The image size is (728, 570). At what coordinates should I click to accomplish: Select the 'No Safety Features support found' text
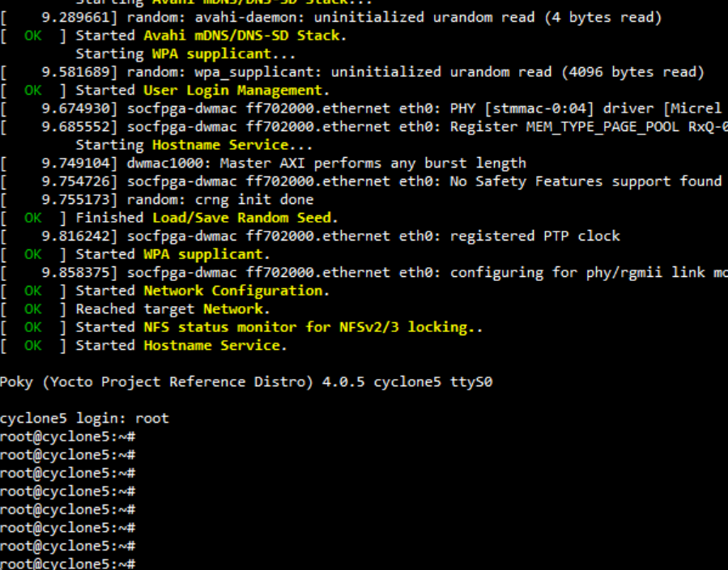click(585, 181)
